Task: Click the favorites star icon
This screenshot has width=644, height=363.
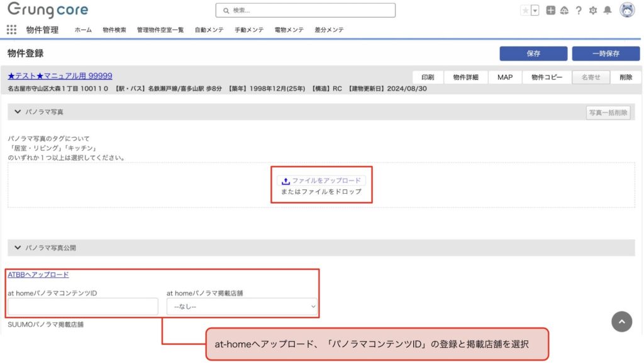Action: pos(525,10)
